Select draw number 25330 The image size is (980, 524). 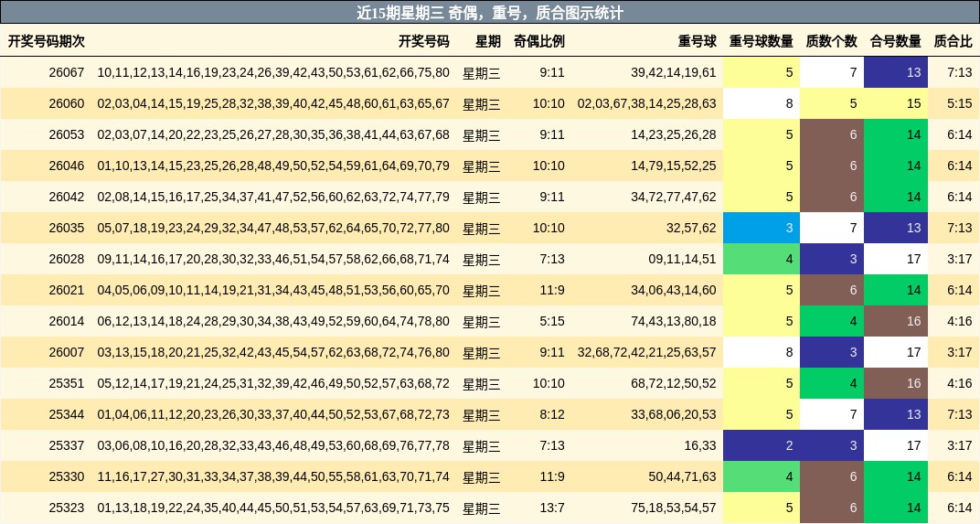(x=67, y=477)
